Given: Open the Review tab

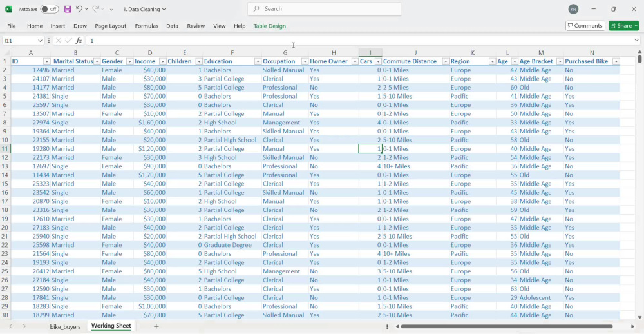Looking at the screenshot, I should point(196,26).
